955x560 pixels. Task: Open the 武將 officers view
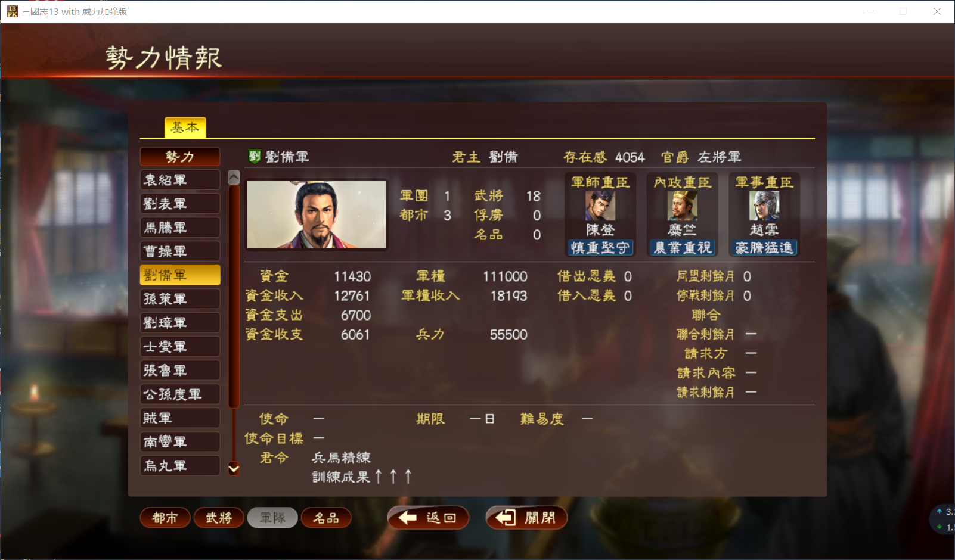click(219, 518)
